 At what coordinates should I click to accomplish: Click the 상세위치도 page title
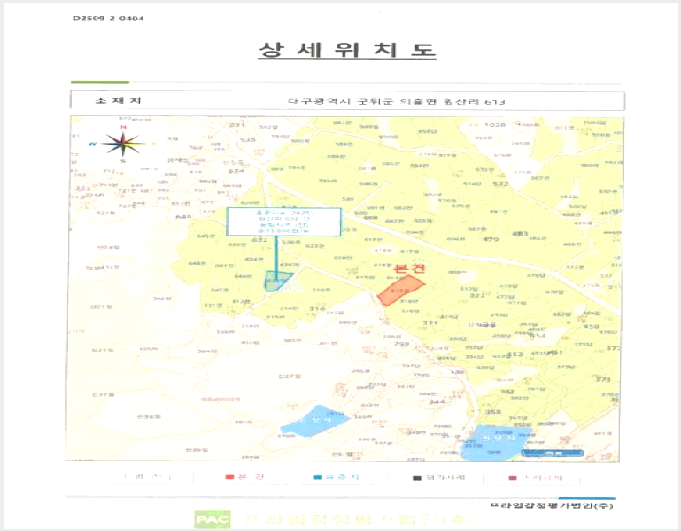[x=347, y=50]
